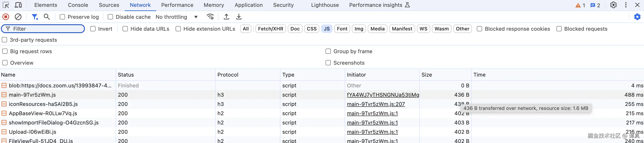
Task: Toggle the funnel filter icon
Action: (x=35, y=17)
